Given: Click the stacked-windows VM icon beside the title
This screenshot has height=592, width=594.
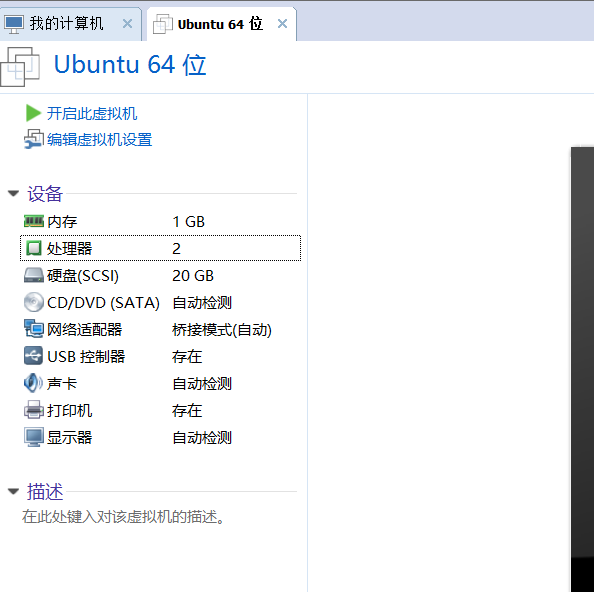Looking at the screenshot, I should pos(20,67).
